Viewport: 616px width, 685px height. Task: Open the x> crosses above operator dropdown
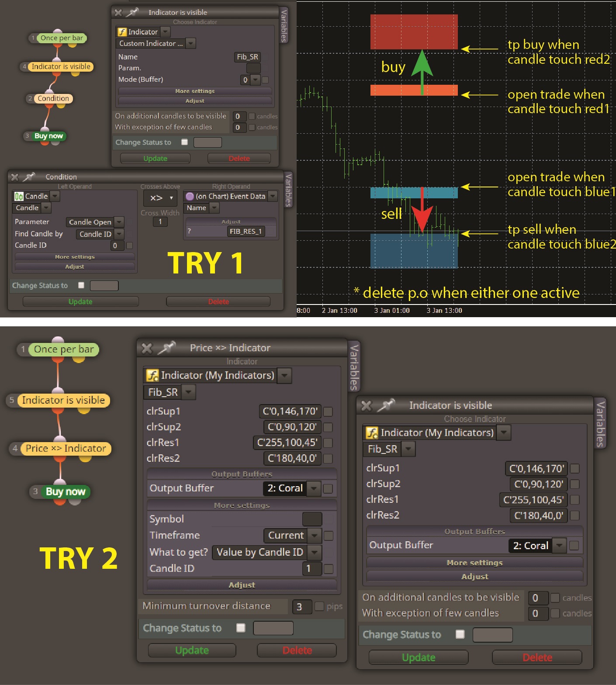click(x=160, y=198)
